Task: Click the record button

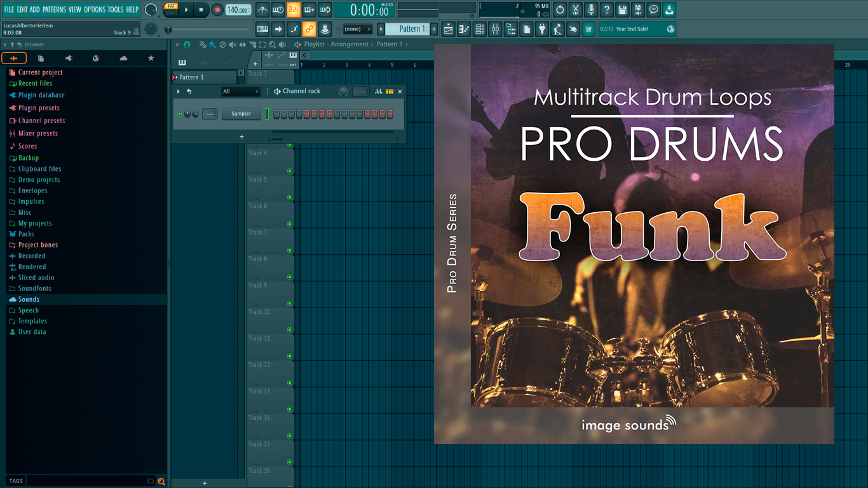Action: pyautogui.click(x=217, y=10)
